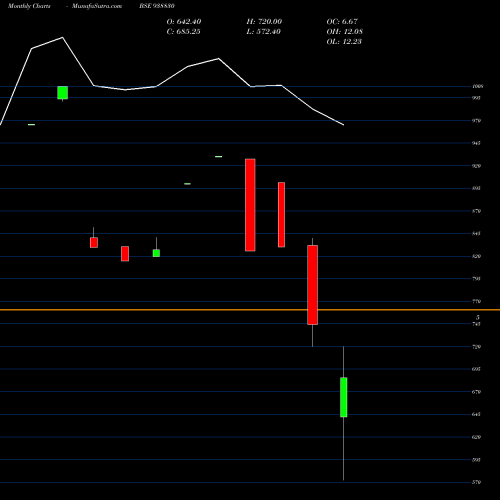Click the 595 price axis label
Image resolution: width=500 pixels, height=500 pixels.
[x=477, y=460]
